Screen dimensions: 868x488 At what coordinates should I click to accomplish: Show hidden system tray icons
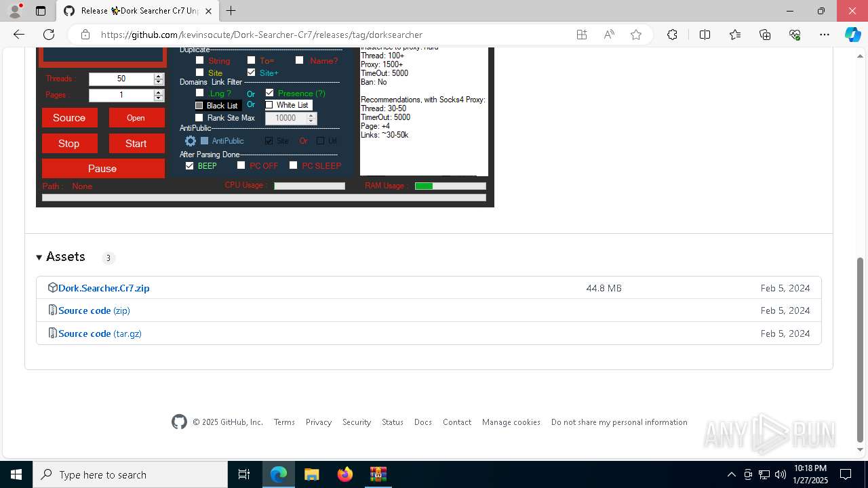coord(732,474)
